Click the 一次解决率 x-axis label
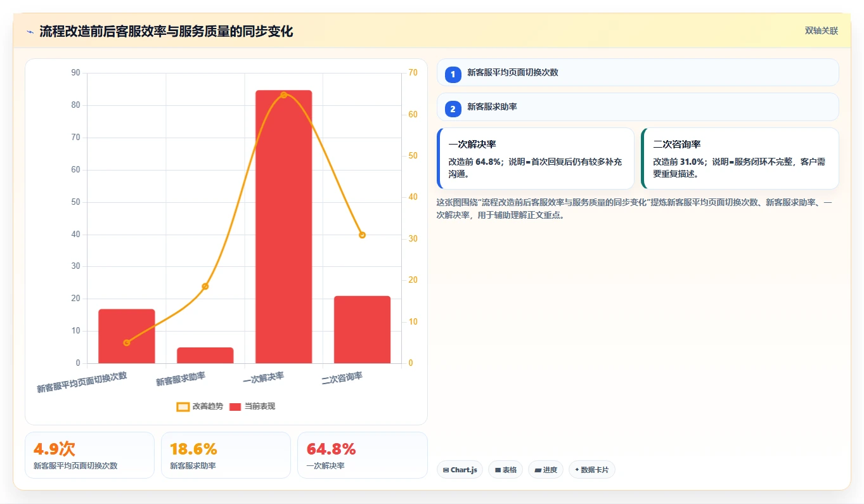Screen dimensions: 864x504 [264, 378]
